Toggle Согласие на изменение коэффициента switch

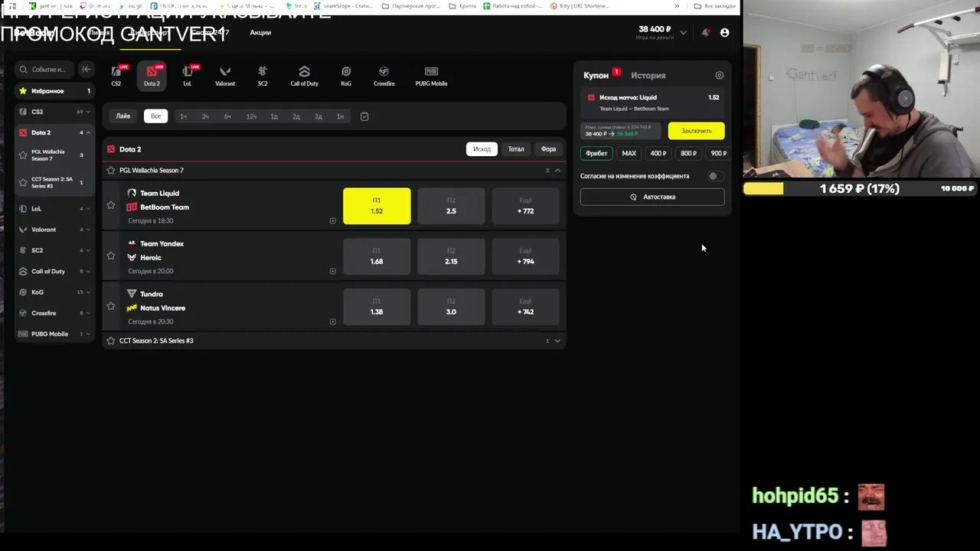[x=714, y=176]
